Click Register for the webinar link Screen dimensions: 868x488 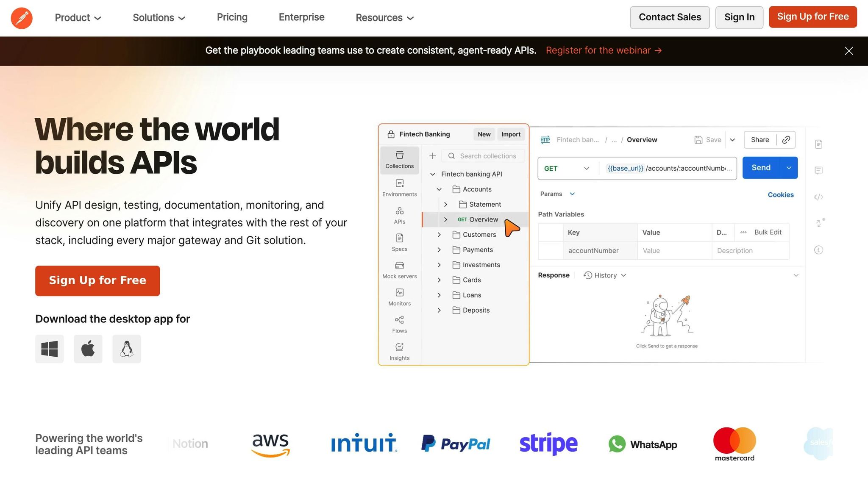pyautogui.click(x=604, y=50)
